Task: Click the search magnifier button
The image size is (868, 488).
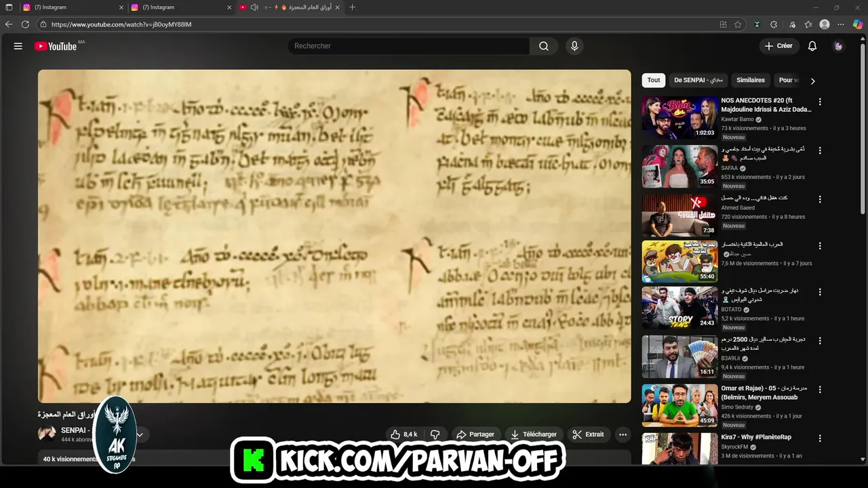Action: pyautogui.click(x=544, y=46)
